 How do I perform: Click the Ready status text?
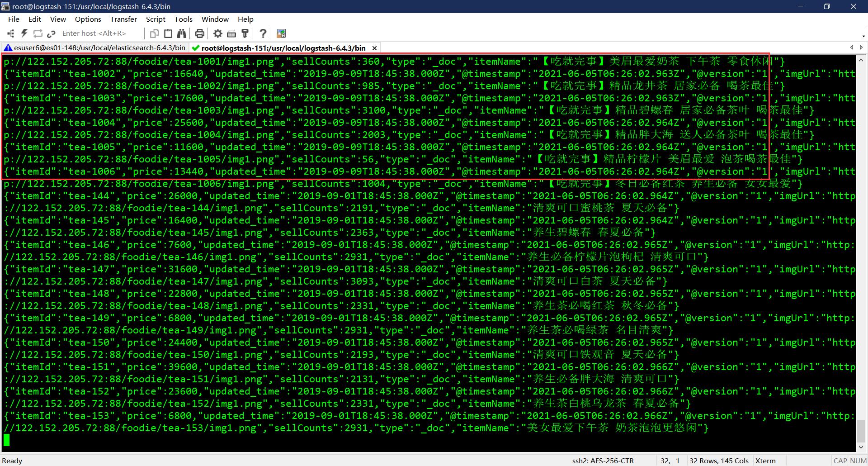pos(12,461)
